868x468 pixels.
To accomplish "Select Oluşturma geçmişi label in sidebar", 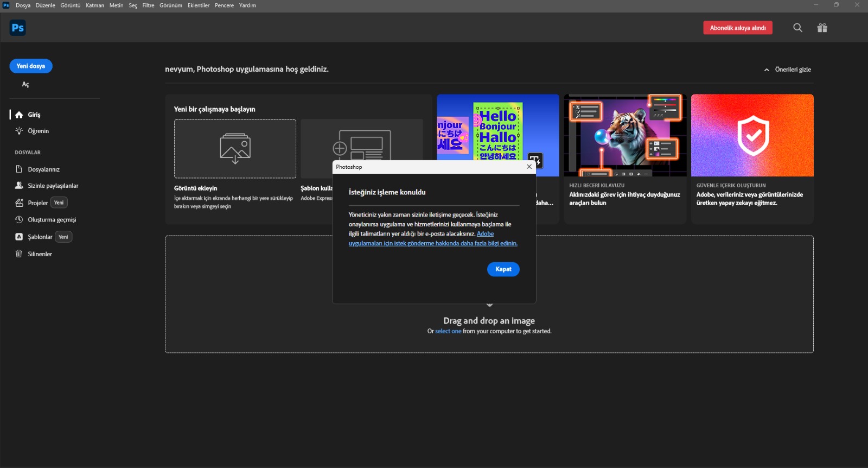I will click(x=52, y=220).
